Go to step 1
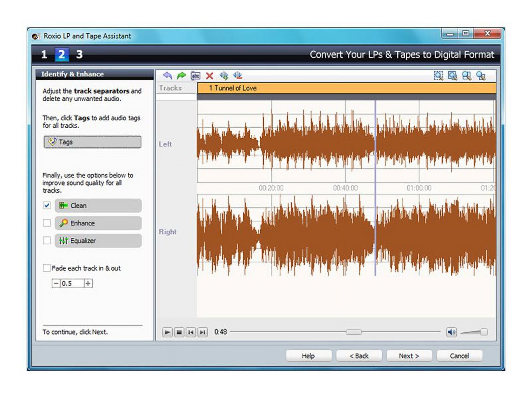Image resolution: width=532 pixels, height=399 pixels. coord(44,55)
